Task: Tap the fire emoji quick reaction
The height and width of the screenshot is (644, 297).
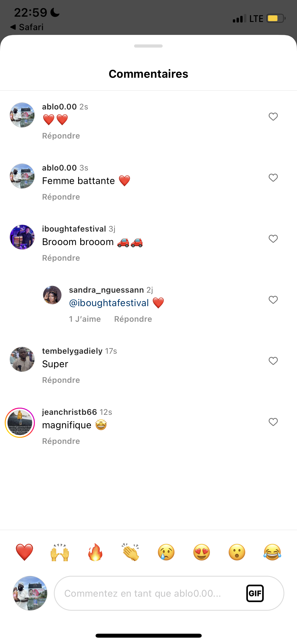Action: [95, 552]
